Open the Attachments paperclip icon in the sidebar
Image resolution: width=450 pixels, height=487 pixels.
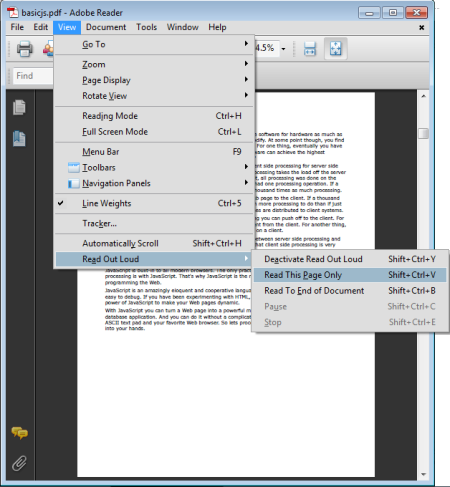pyautogui.click(x=19, y=463)
